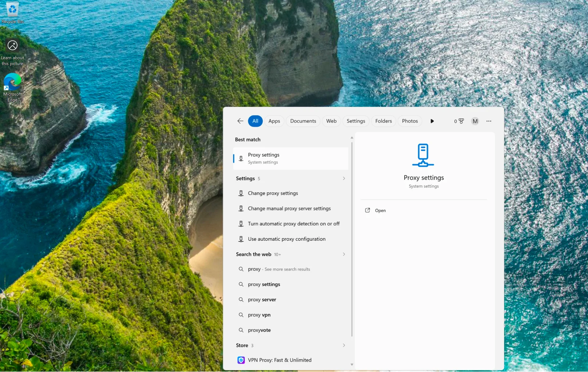
Task: Select the proxyvote web suggestion
Action: click(x=291, y=330)
